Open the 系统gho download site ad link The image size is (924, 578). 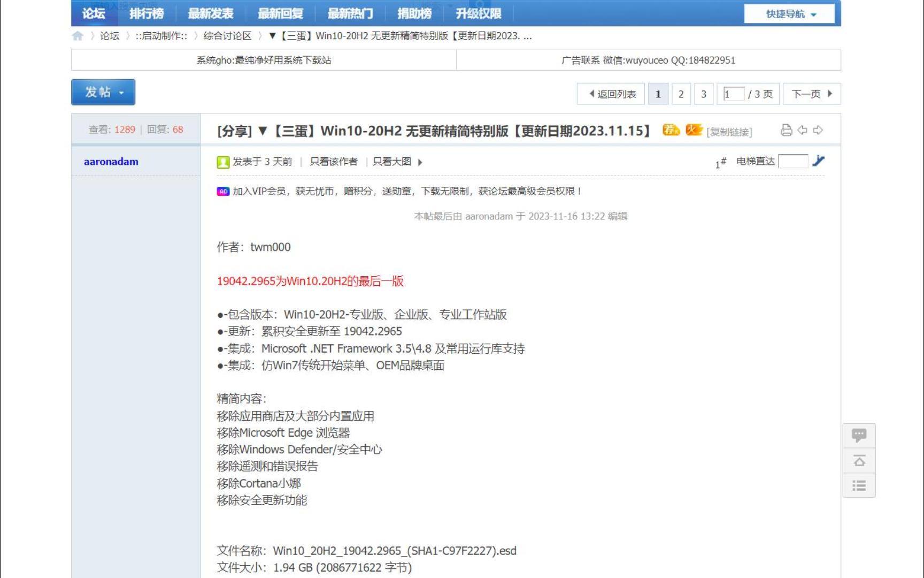(264, 60)
